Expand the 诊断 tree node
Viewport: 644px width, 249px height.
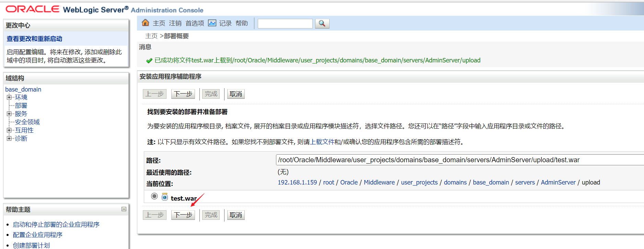click(x=9, y=138)
